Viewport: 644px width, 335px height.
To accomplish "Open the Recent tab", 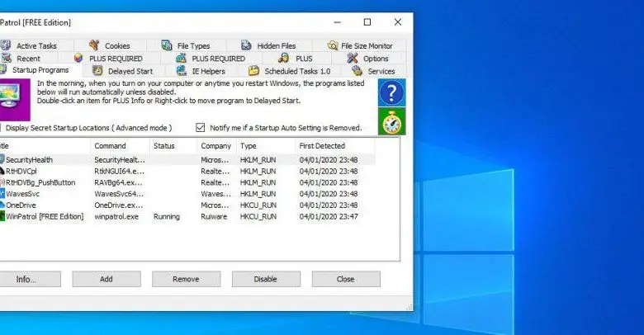I will click(28, 59).
